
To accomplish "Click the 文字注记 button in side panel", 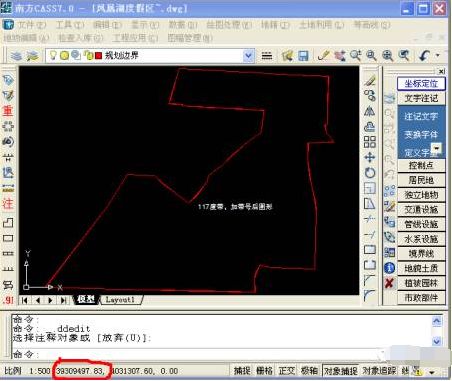I will [x=421, y=98].
